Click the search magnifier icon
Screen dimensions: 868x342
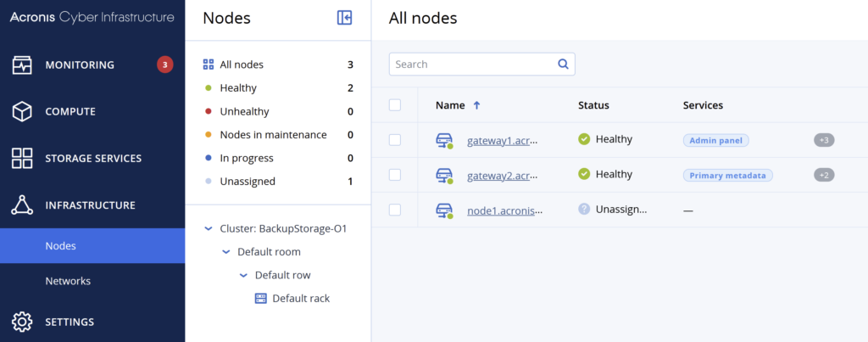563,64
